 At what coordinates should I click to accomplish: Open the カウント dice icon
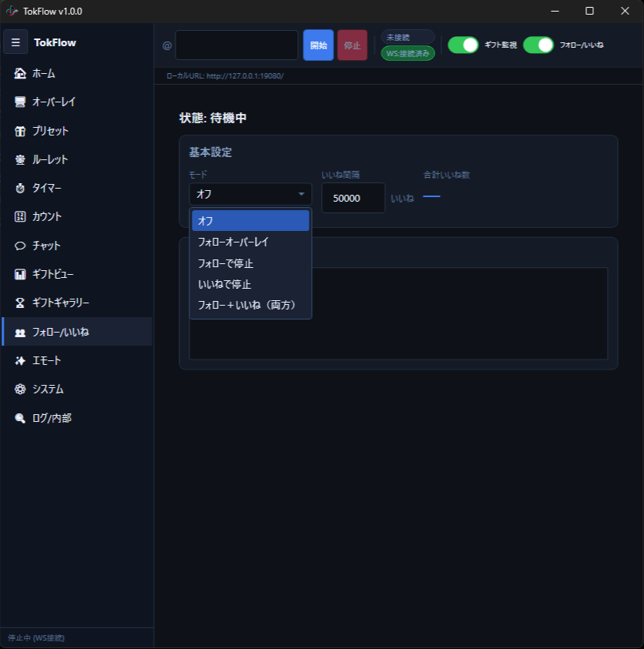(20, 216)
